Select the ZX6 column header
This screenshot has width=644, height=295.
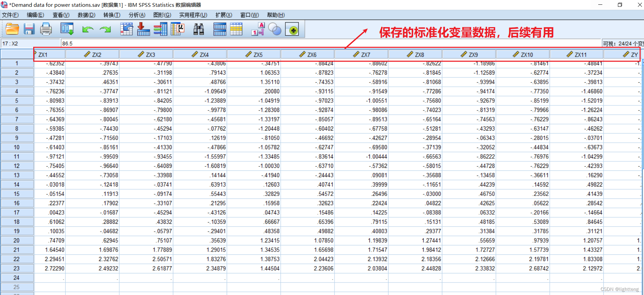[x=308, y=55]
